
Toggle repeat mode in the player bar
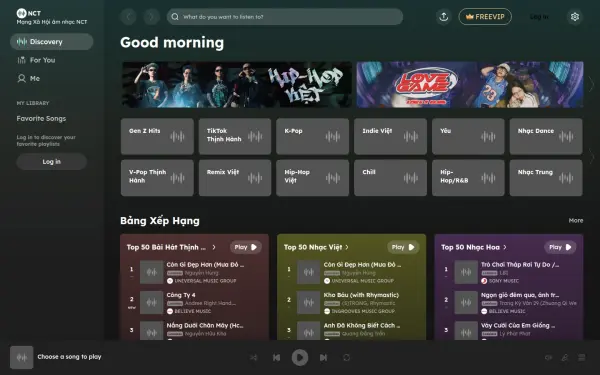pos(346,357)
